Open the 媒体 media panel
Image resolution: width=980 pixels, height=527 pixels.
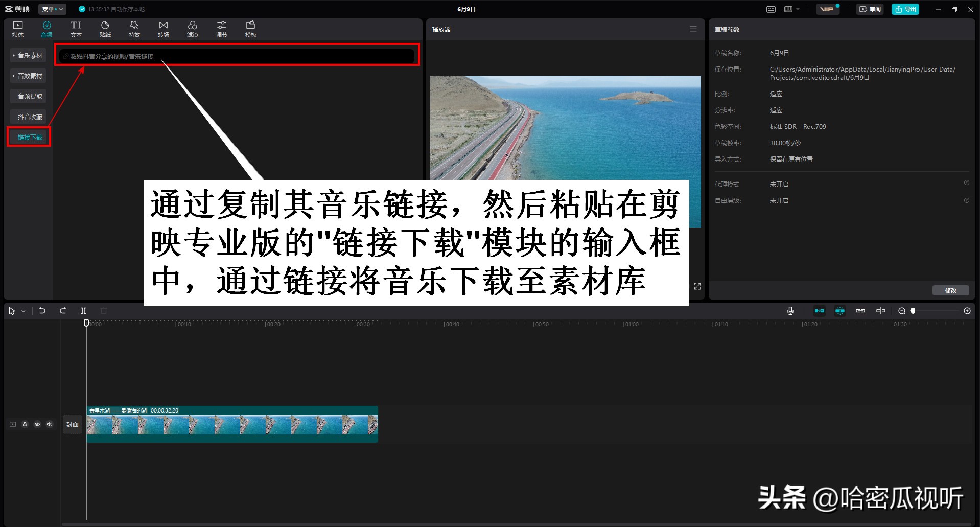[x=18, y=28]
